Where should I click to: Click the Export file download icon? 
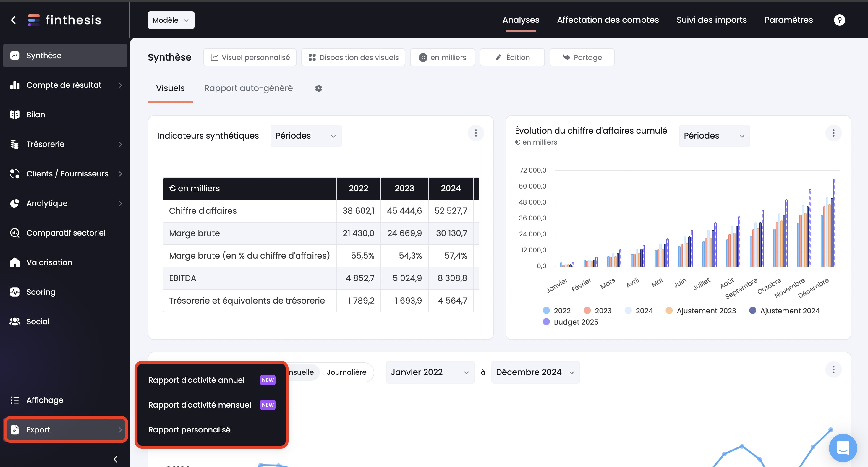tap(15, 429)
